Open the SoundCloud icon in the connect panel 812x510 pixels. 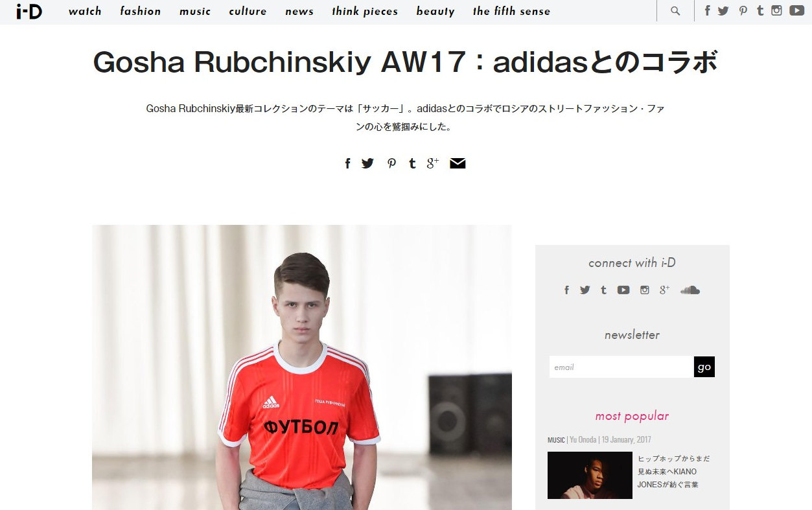point(690,290)
